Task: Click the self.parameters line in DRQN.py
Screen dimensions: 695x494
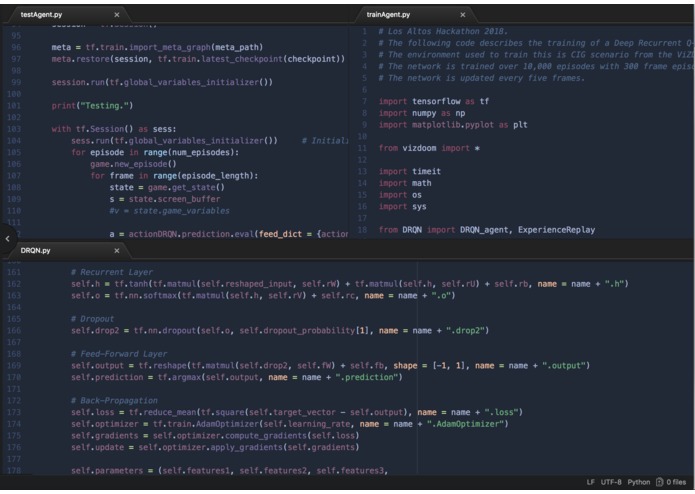Action: tap(230, 471)
